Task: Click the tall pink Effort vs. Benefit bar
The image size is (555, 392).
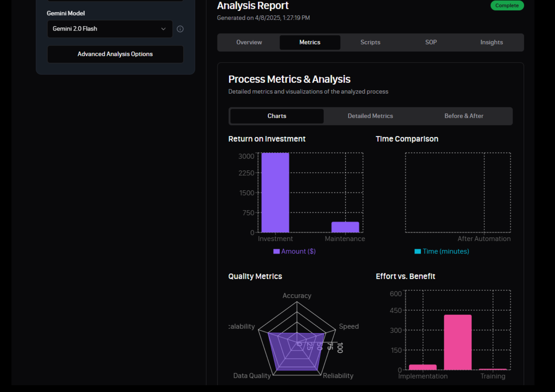Action: coord(458,342)
